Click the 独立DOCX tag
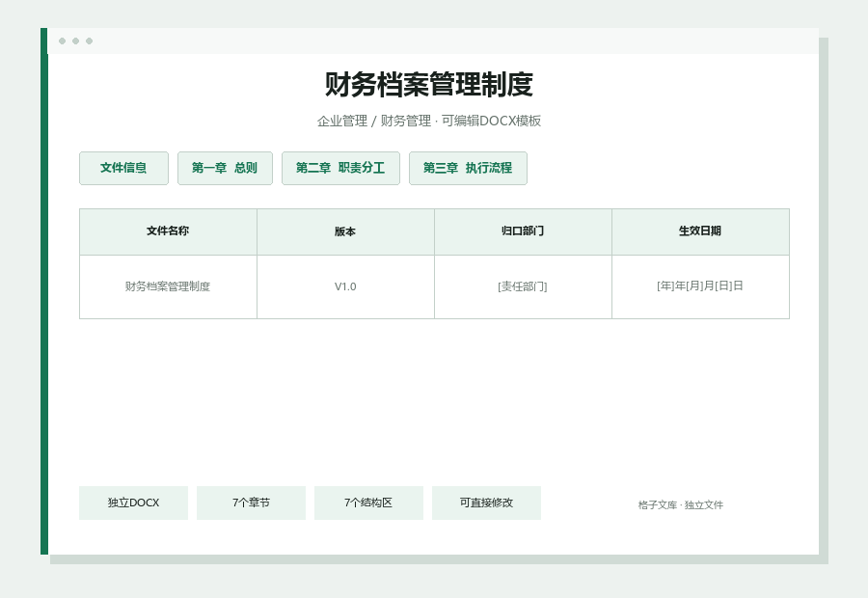Viewport: 868px width, 598px height. coord(133,503)
